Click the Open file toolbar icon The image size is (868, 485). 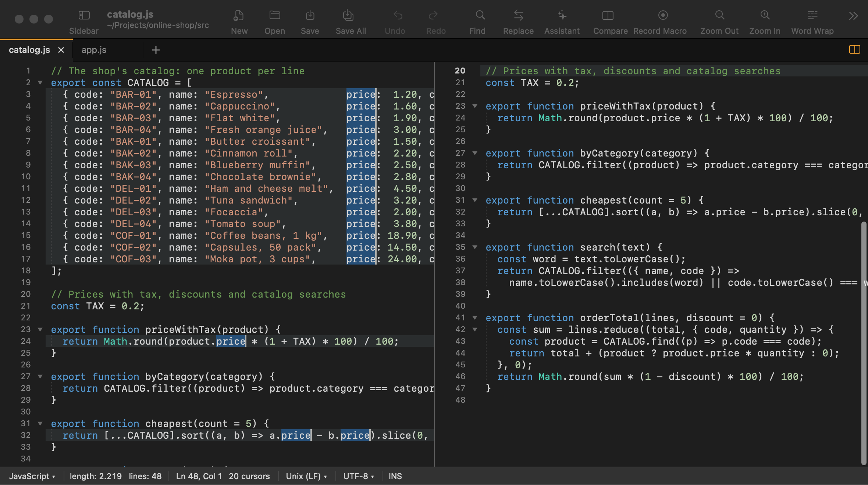point(275,15)
